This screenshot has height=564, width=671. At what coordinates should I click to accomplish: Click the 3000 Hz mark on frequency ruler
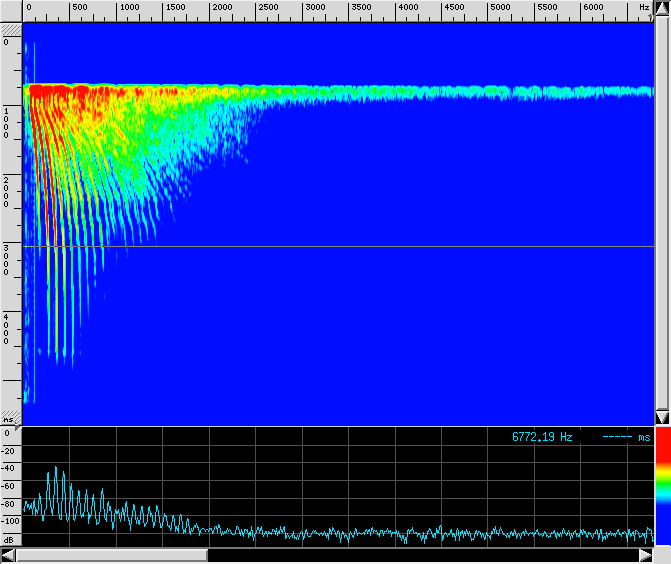coord(314,7)
